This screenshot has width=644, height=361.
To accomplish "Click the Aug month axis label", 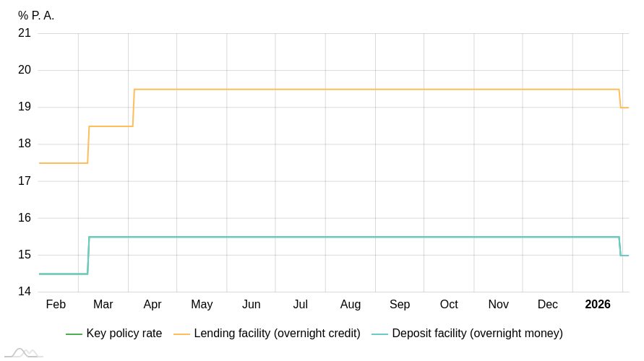I will coord(351,305).
